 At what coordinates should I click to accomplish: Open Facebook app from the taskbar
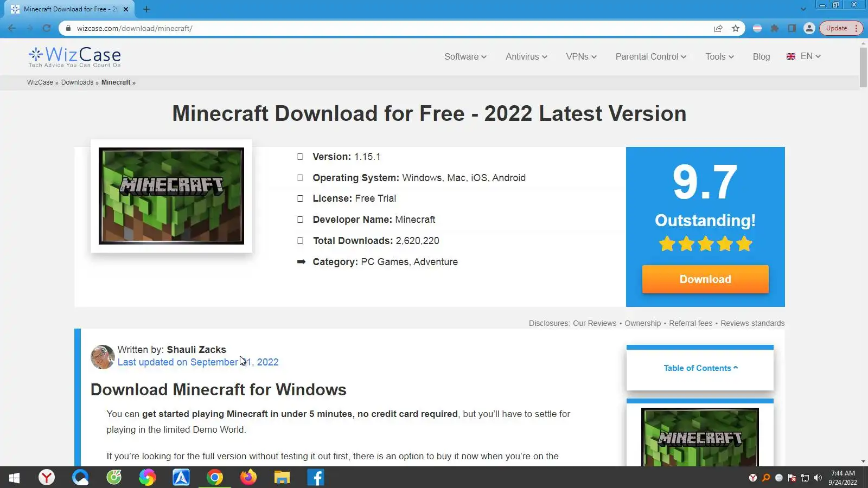tap(316, 478)
